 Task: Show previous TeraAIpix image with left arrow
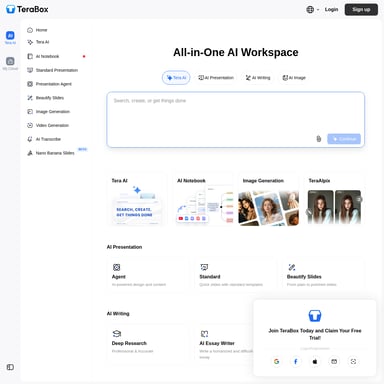click(309, 212)
